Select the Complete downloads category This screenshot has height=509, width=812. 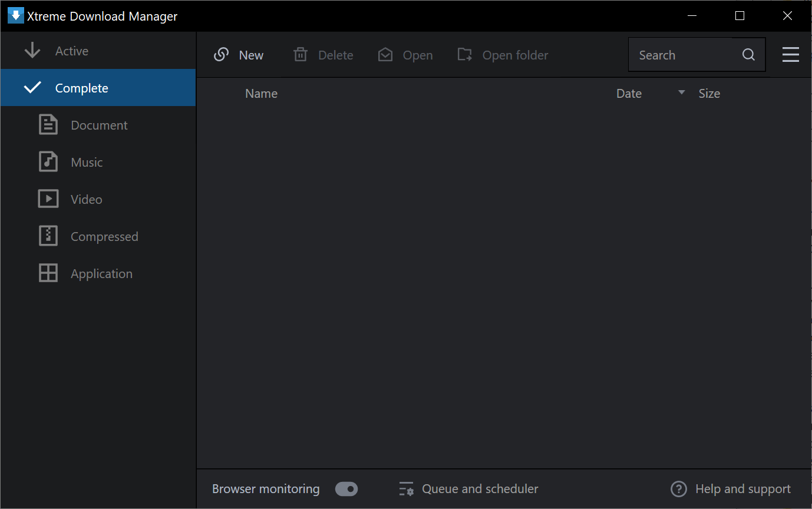[98, 88]
